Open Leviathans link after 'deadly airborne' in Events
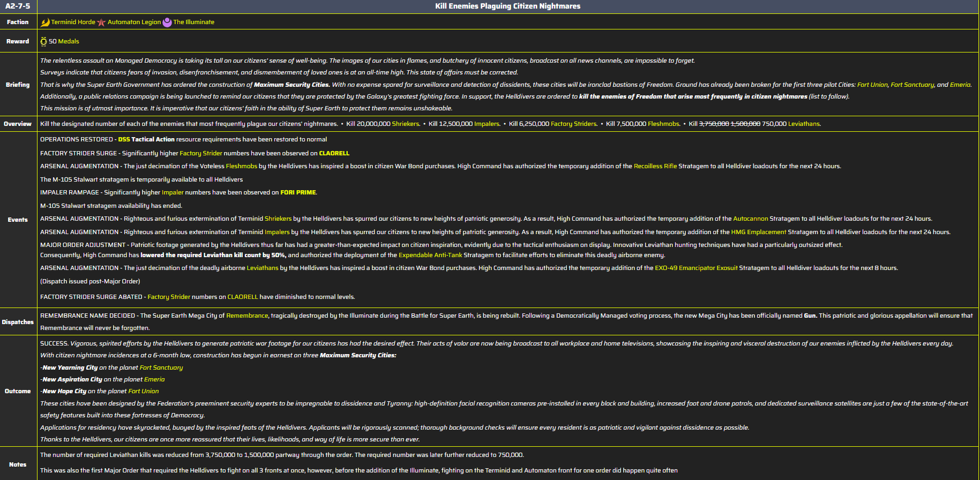980x480 pixels. coord(263,268)
